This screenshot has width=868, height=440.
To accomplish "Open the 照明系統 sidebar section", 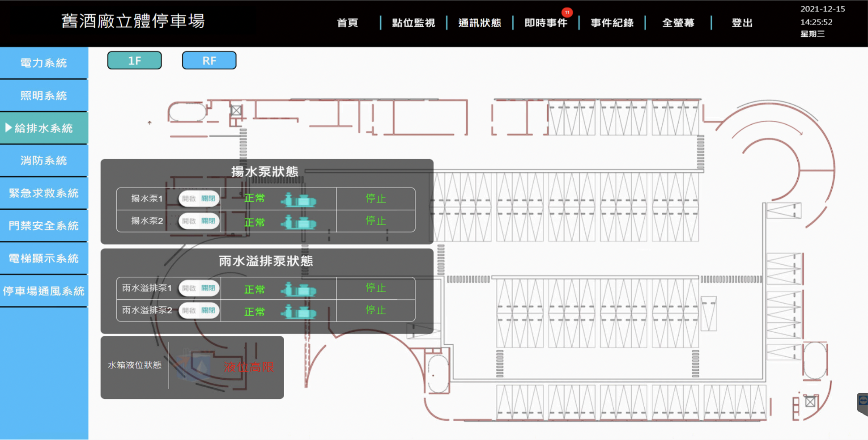I will pos(44,96).
